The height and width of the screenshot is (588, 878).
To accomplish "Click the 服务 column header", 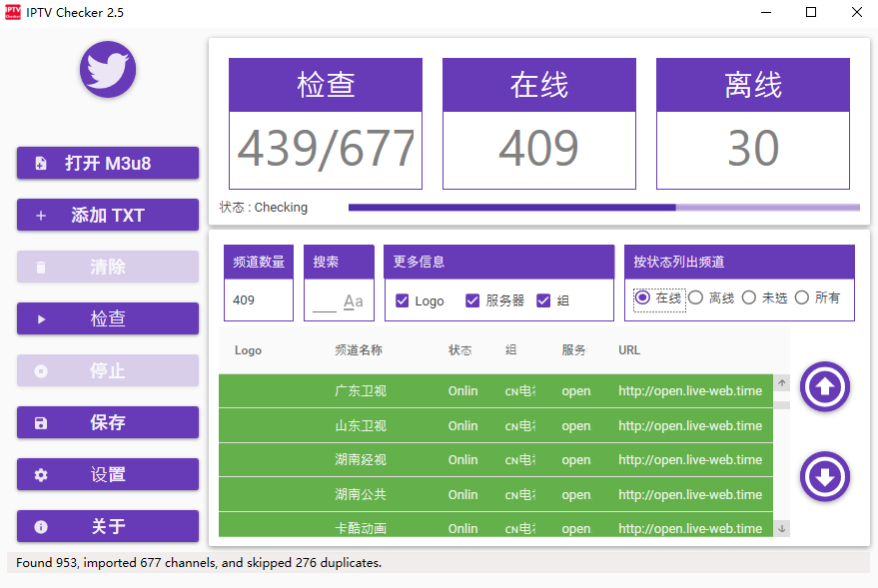I will [x=573, y=350].
